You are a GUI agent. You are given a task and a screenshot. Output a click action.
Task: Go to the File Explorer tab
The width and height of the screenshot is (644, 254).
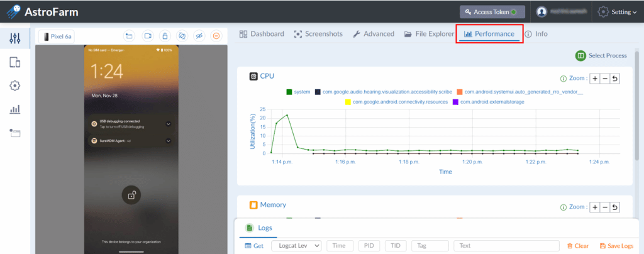[x=429, y=34]
